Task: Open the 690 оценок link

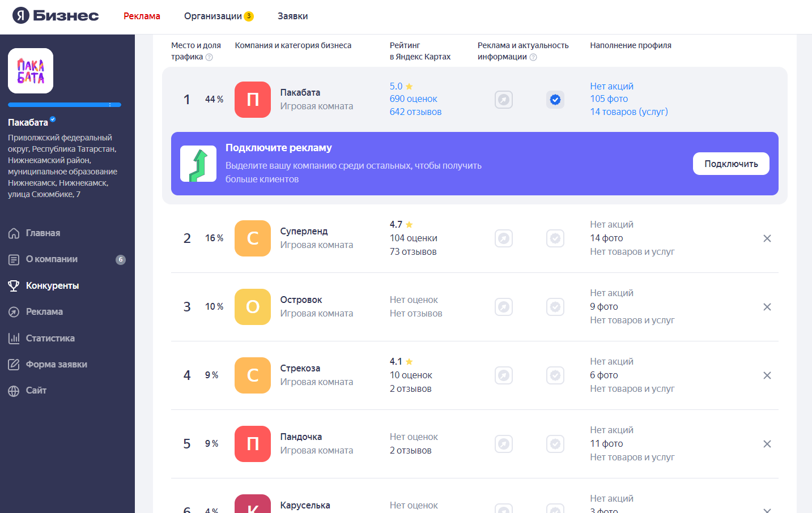Action: point(413,99)
